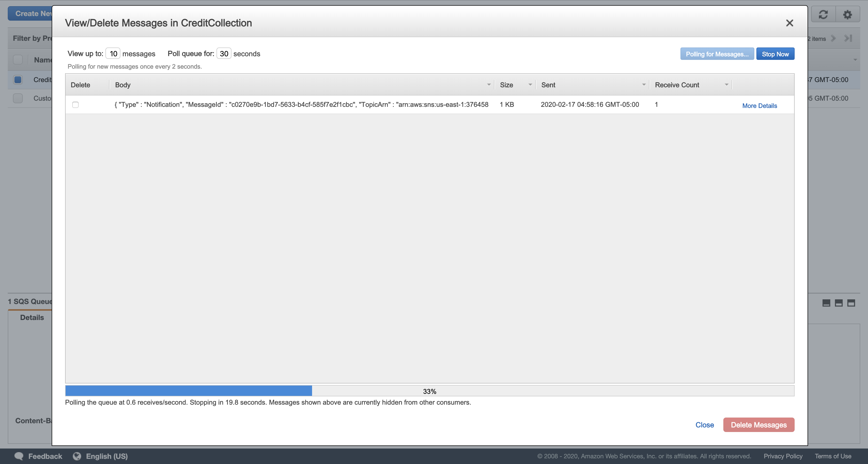This screenshot has height=464, width=868.
Task: Uncheck the CreditCollection queue checkbox
Action: [18, 80]
